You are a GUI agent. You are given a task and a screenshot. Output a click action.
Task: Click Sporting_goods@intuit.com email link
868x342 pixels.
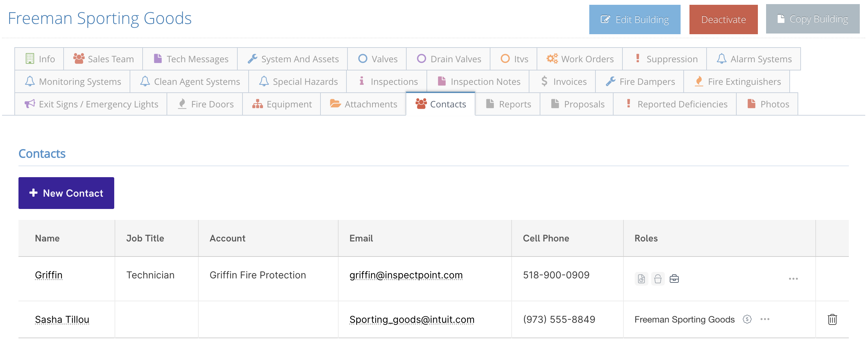pyautogui.click(x=412, y=319)
